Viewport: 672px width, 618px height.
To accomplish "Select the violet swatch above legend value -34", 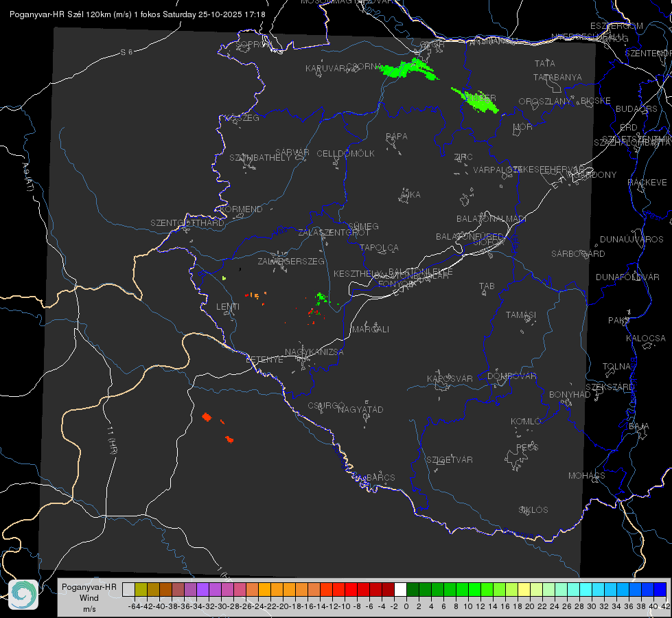I will [202, 589].
